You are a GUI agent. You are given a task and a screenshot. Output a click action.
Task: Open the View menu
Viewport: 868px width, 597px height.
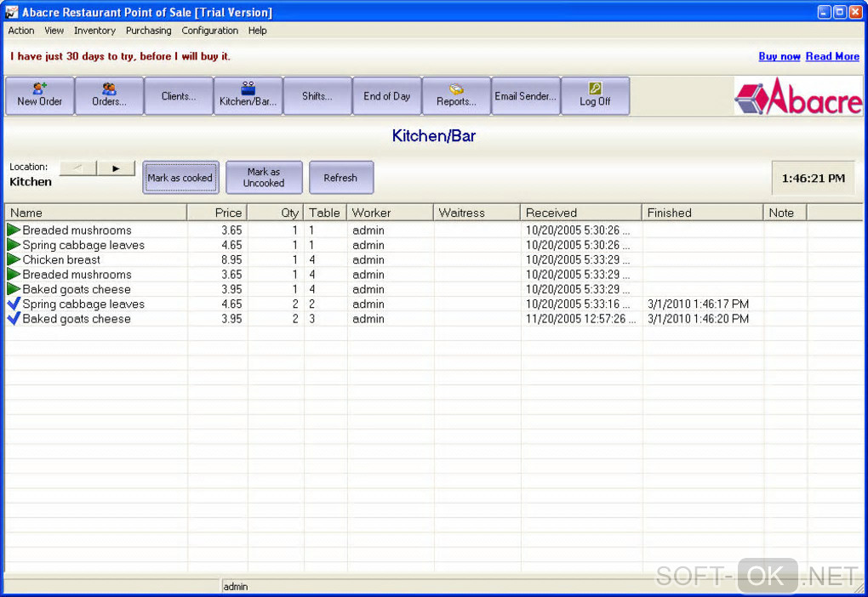click(54, 31)
